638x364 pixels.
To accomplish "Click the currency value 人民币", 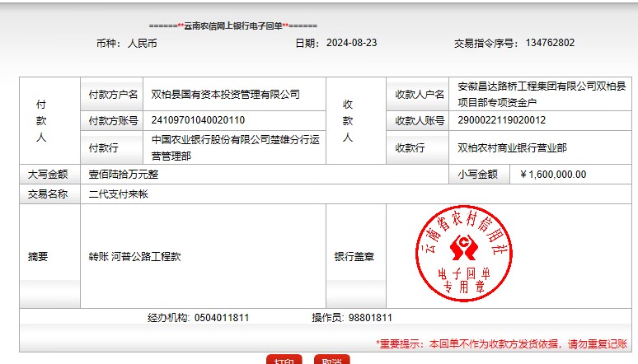I will click(143, 43).
